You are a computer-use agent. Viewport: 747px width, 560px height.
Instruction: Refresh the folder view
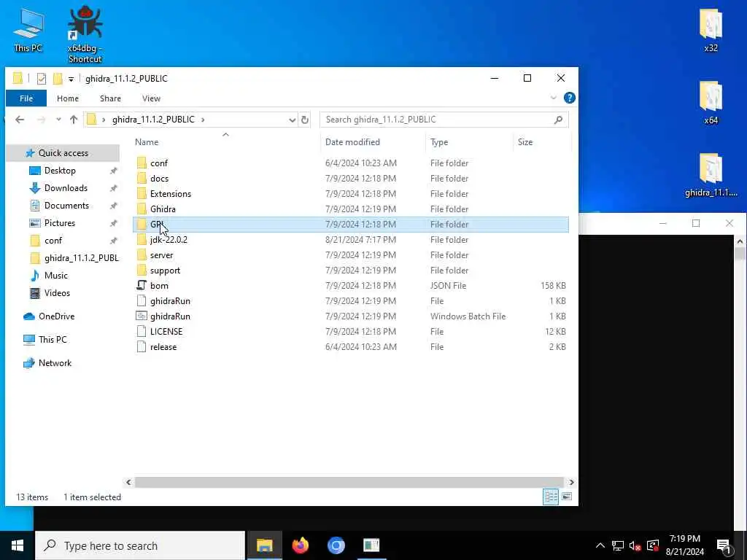click(x=305, y=120)
